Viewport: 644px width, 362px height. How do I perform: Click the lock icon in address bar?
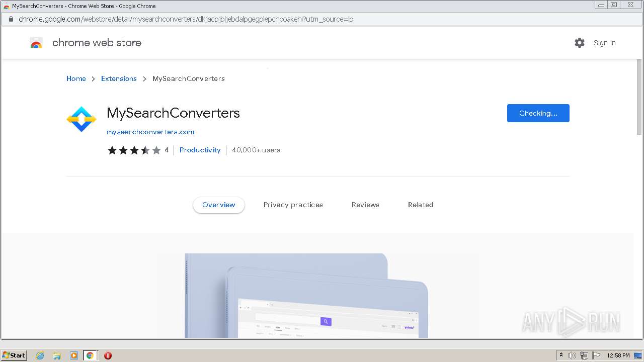coord(11,19)
